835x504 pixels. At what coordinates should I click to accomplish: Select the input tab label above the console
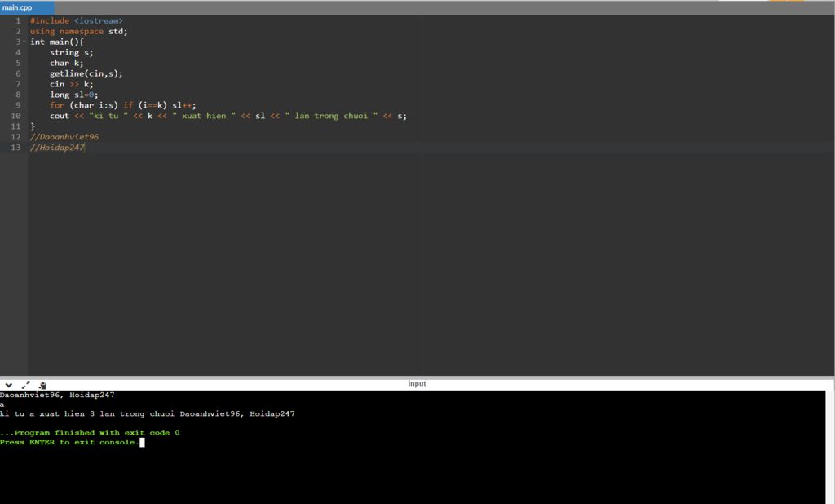pyautogui.click(x=417, y=383)
